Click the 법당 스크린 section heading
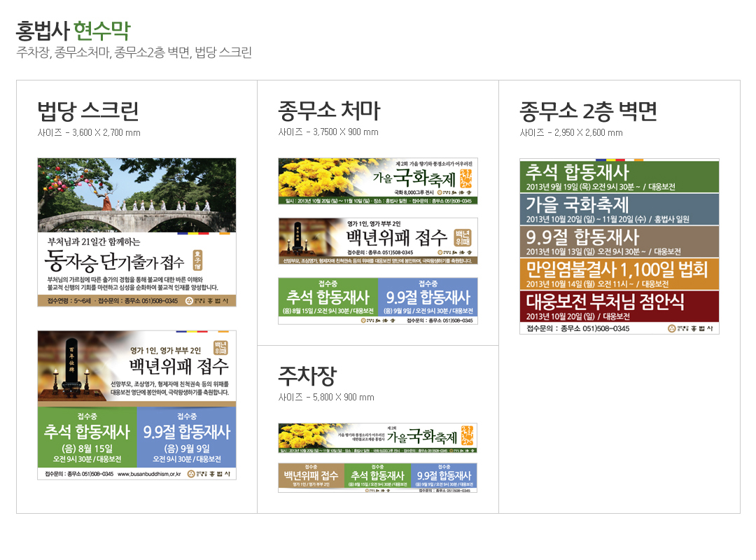The height and width of the screenshot is (560, 756). (88, 111)
